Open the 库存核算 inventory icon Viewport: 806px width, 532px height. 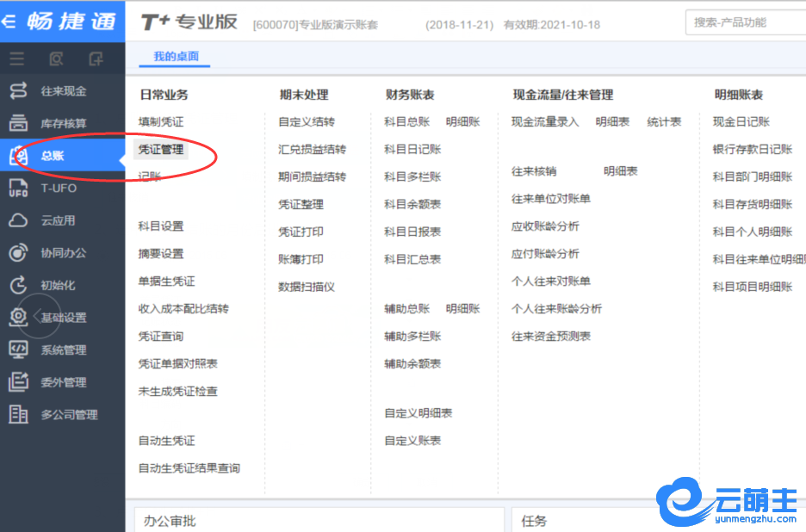point(18,123)
